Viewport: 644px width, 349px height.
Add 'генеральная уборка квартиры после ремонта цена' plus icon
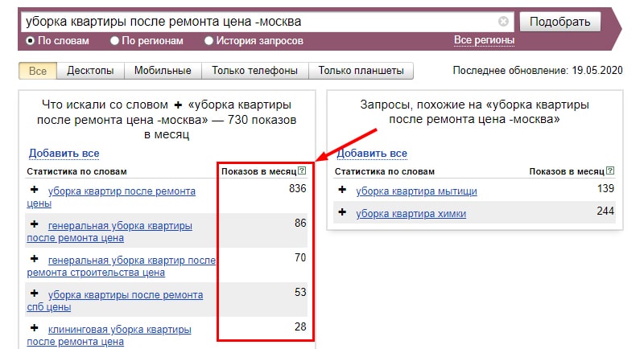point(35,224)
